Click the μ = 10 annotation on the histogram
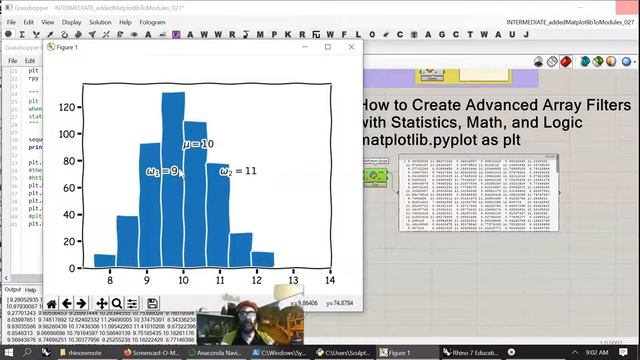Screen dimensions: 640x360 (x=198, y=144)
